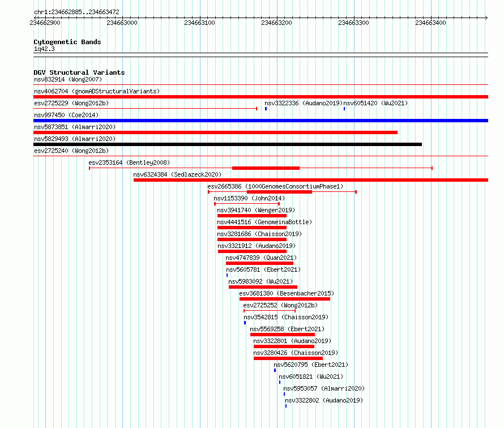Click the chr1:234662885..234663472 region label
Image resolution: width=504 pixels, height=428 pixels.
76,12
